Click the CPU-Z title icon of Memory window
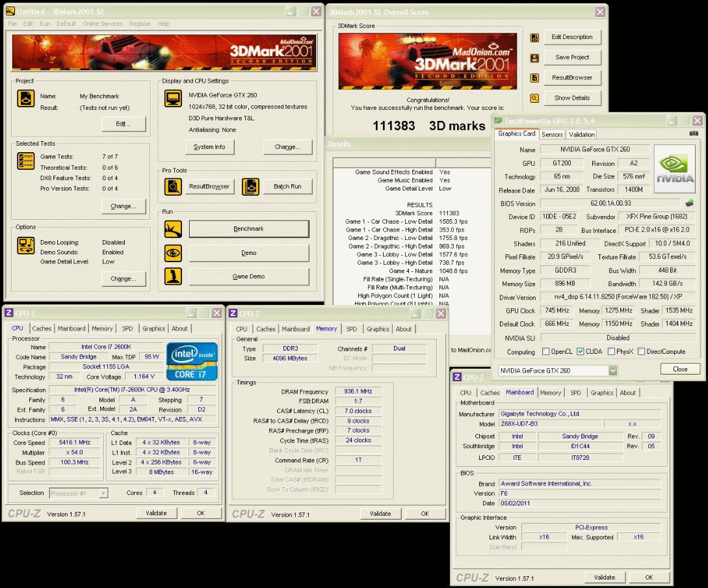708x588 pixels. (233, 313)
